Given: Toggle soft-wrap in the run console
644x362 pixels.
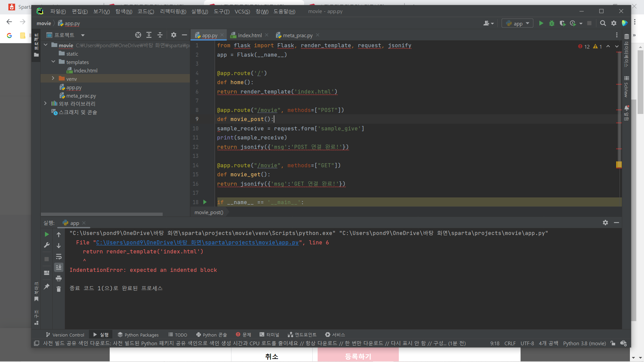Looking at the screenshot, I should (59, 256).
